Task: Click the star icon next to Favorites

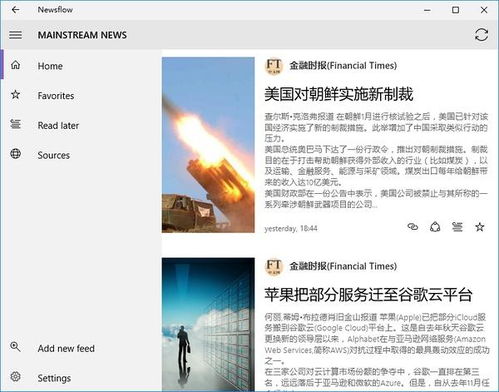Action: click(x=15, y=95)
